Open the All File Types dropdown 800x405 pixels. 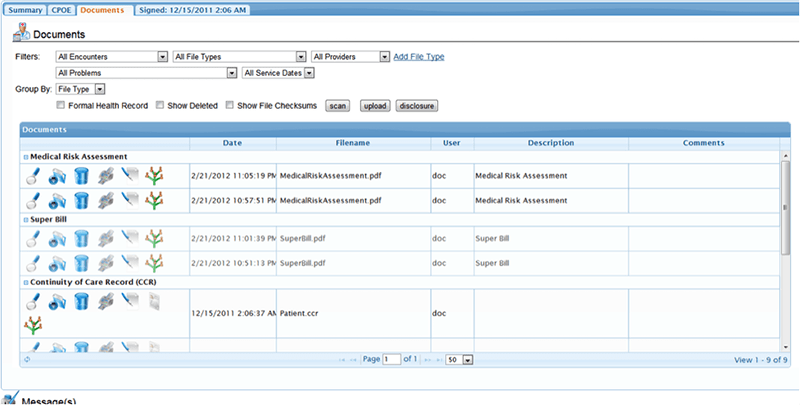click(x=239, y=57)
